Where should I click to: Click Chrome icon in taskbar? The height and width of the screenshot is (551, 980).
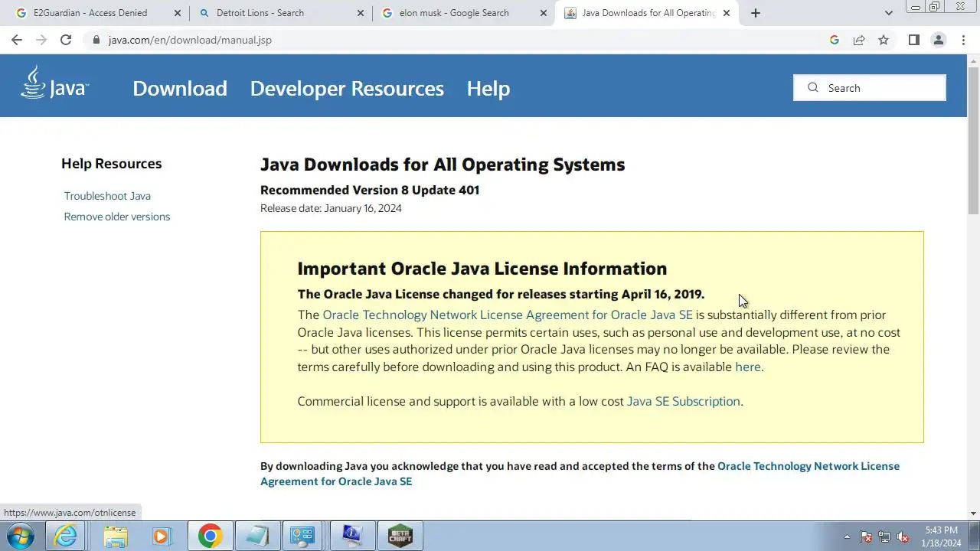click(211, 536)
